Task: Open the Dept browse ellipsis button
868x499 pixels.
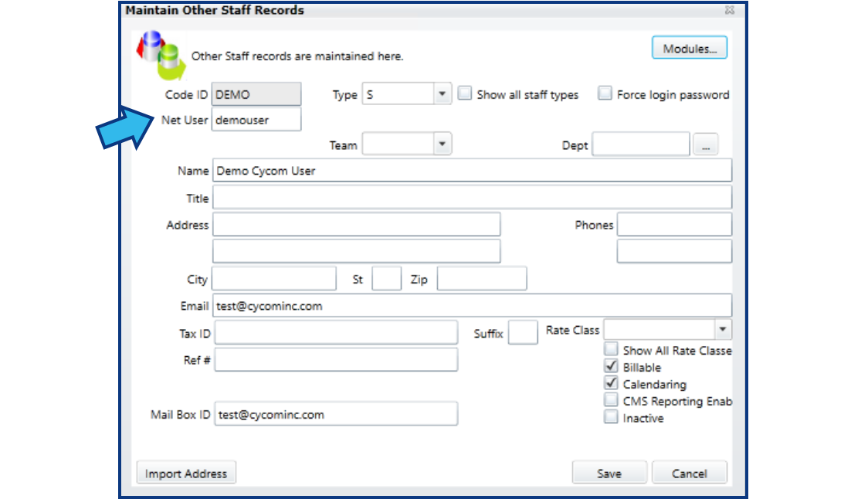Action: pos(706,144)
